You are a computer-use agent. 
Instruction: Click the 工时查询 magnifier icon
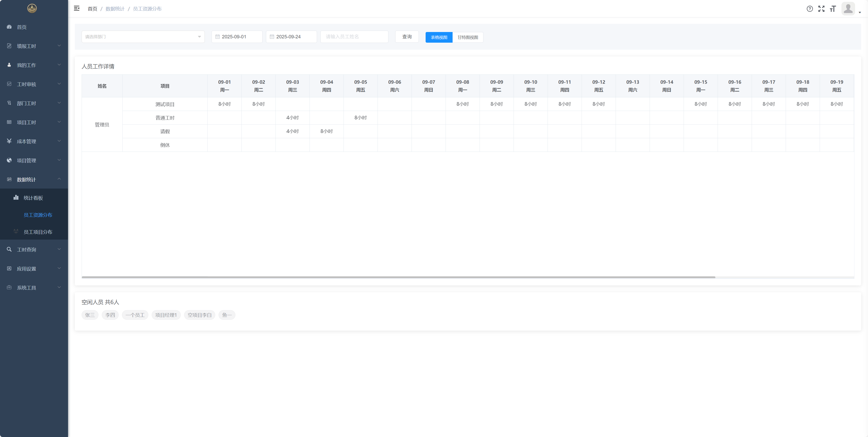9,250
